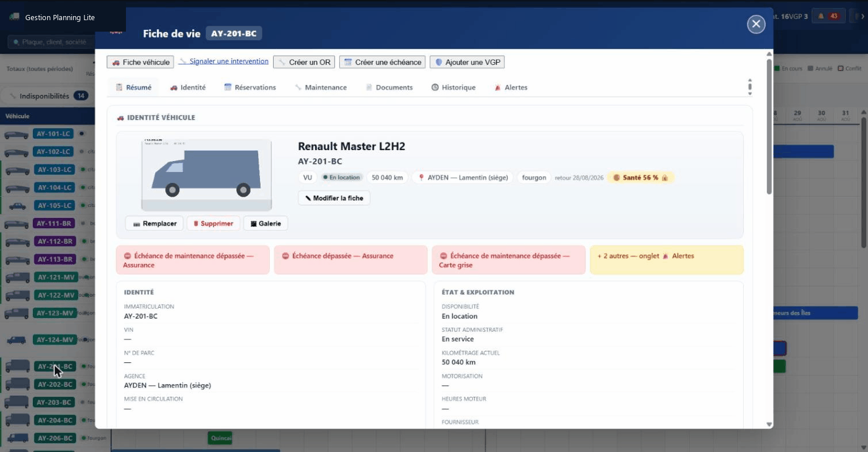Image resolution: width=868 pixels, height=452 pixels.
Task: Click the AYDEN — Lamentin (siège) location chip
Action: (463, 178)
